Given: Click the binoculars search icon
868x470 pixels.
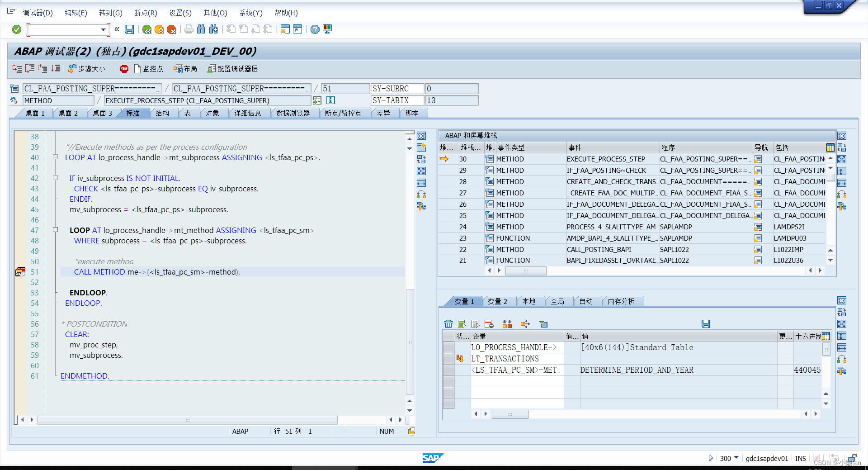Looking at the screenshot, I should pyautogui.click(x=201, y=29).
